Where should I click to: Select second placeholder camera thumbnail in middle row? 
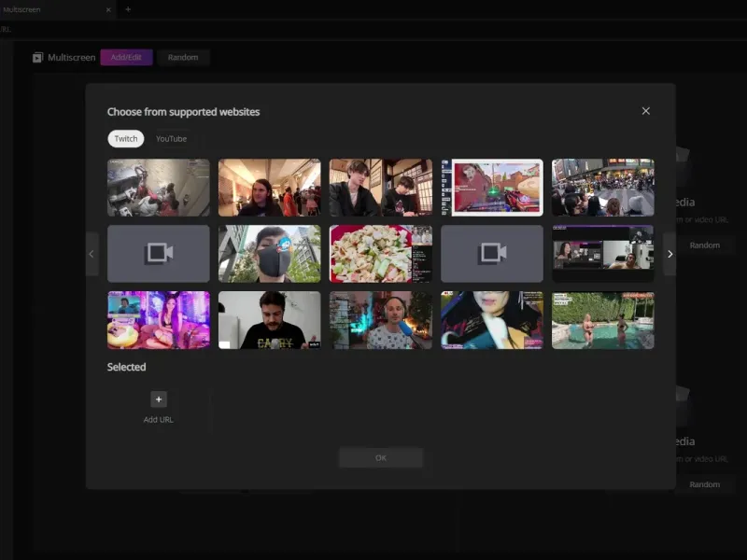click(492, 254)
